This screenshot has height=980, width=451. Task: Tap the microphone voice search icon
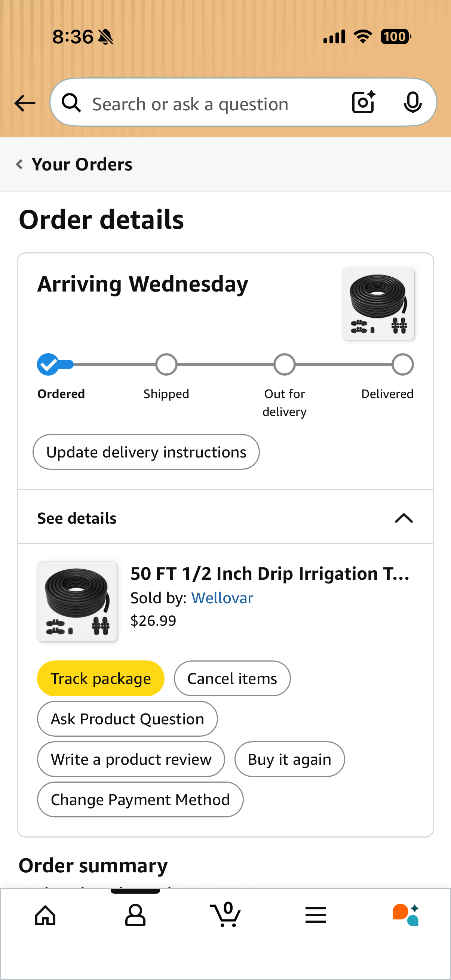tap(412, 102)
